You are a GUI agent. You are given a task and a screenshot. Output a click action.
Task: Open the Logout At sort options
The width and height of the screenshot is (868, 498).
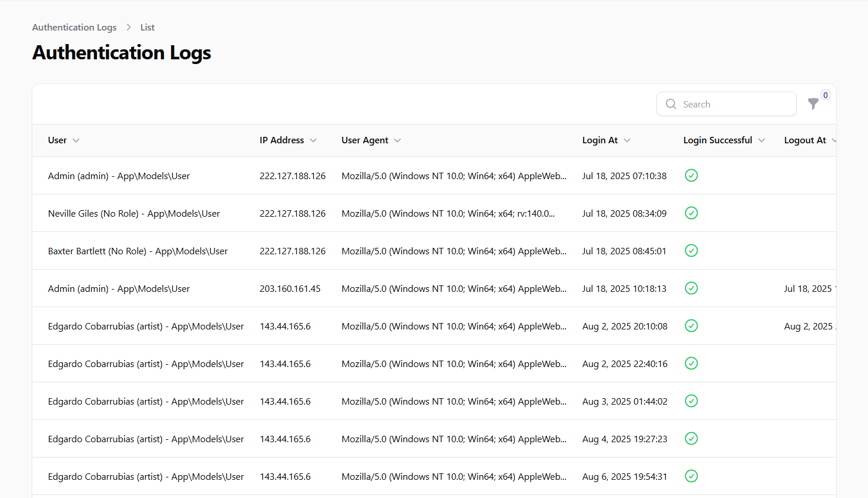(x=836, y=140)
